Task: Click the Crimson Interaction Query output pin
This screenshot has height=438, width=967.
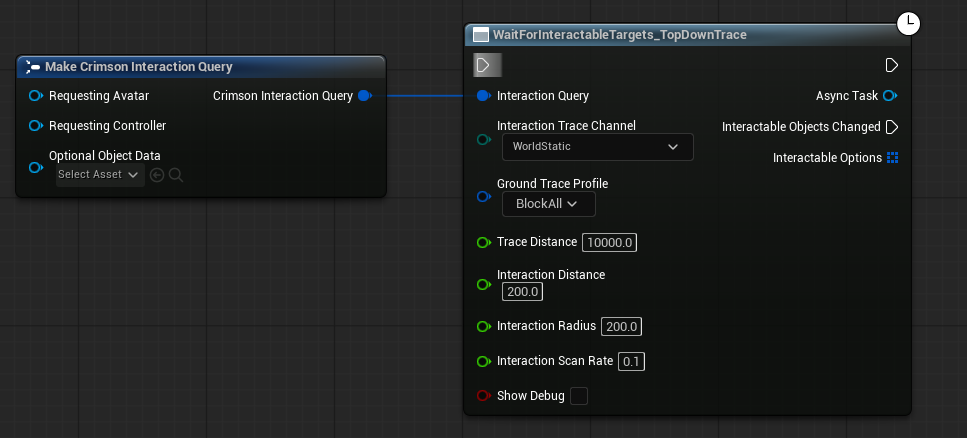Action: [x=364, y=96]
